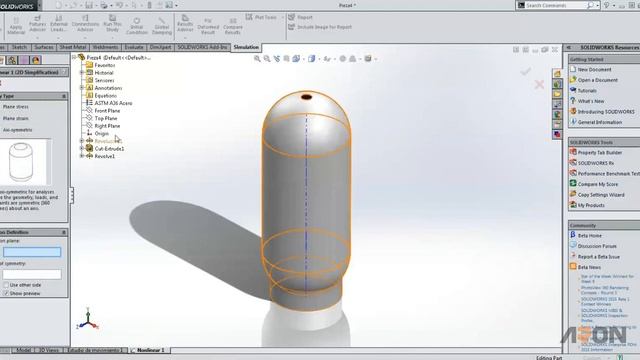Click the Section View icon
The height and width of the screenshot is (360, 640).
click(x=287, y=59)
